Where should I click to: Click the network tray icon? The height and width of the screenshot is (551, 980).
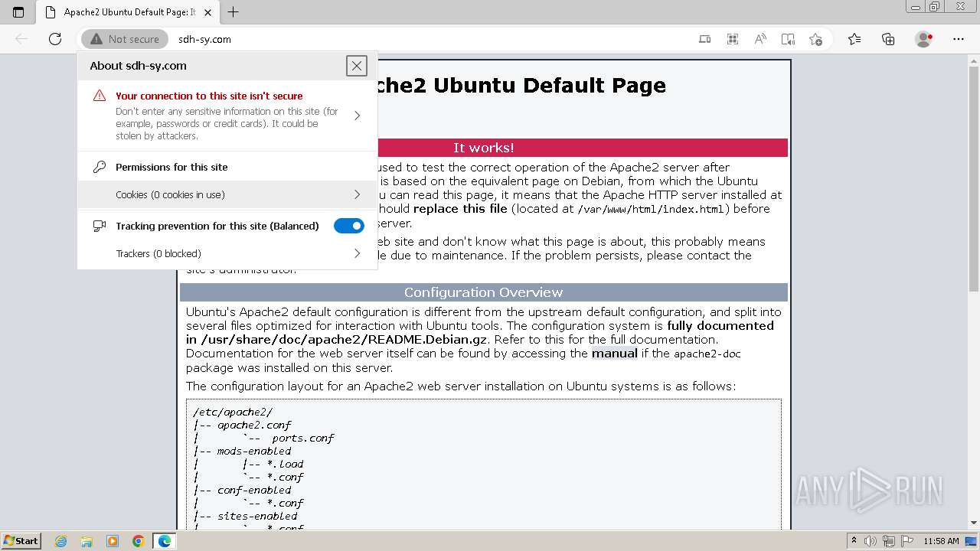click(x=890, y=541)
